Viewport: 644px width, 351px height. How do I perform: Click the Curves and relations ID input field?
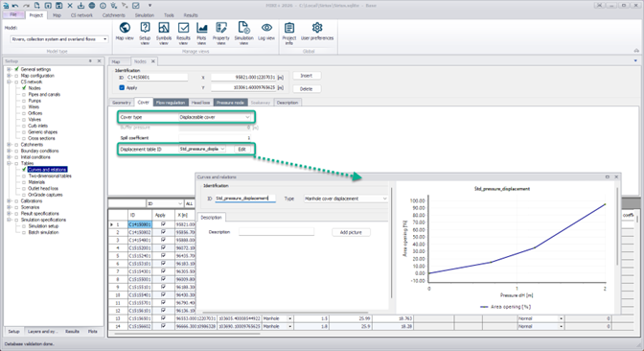(244, 199)
